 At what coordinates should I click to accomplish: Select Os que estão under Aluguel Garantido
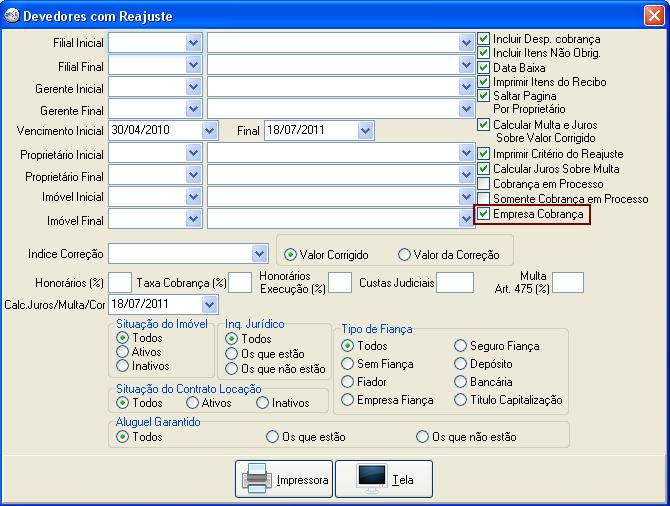pos(272,437)
